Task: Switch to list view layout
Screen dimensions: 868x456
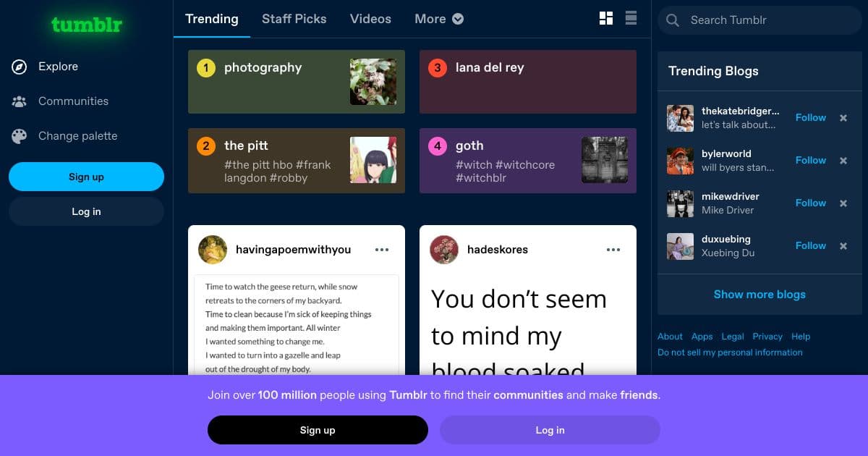Action: 631,17
